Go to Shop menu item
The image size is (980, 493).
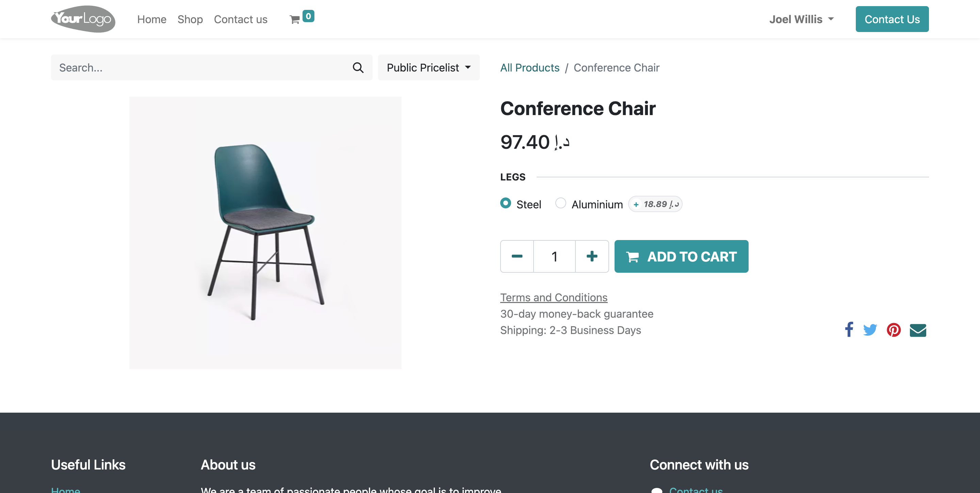pyautogui.click(x=190, y=19)
